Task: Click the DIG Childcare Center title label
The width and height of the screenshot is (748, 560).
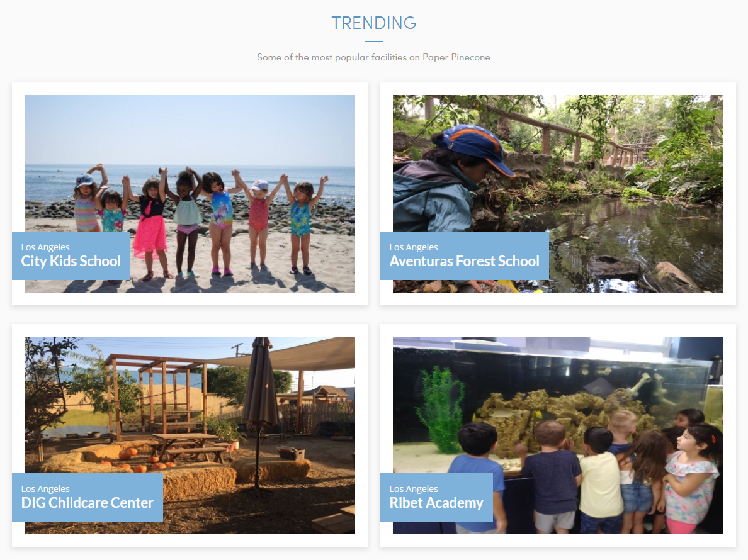Action: pos(88,503)
